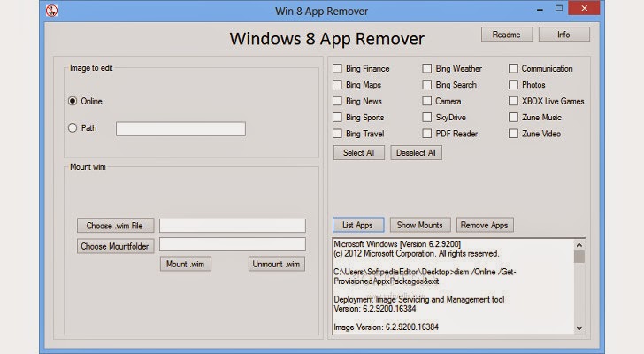Image resolution: width=644 pixels, height=354 pixels.
Task: Click the Select All button
Action: point(358,153)
